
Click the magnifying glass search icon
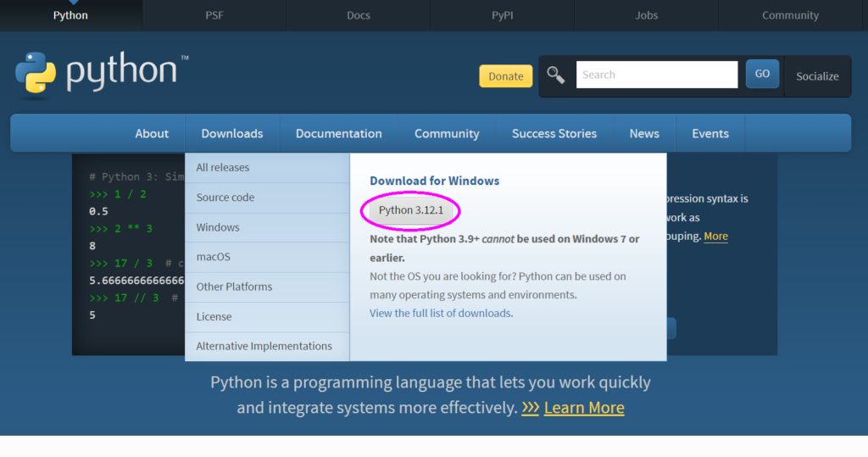point(556,75)
